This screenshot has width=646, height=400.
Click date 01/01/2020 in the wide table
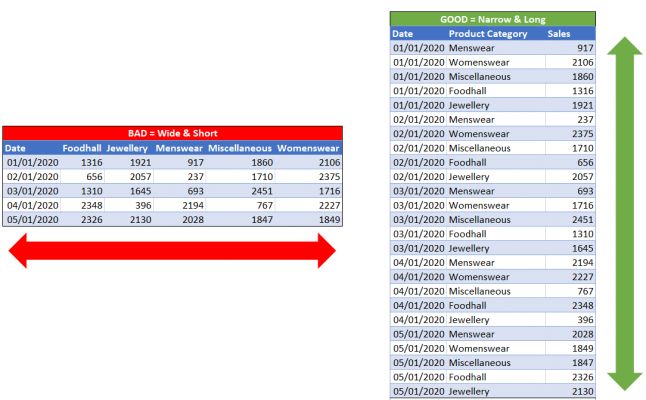(33, 162)
